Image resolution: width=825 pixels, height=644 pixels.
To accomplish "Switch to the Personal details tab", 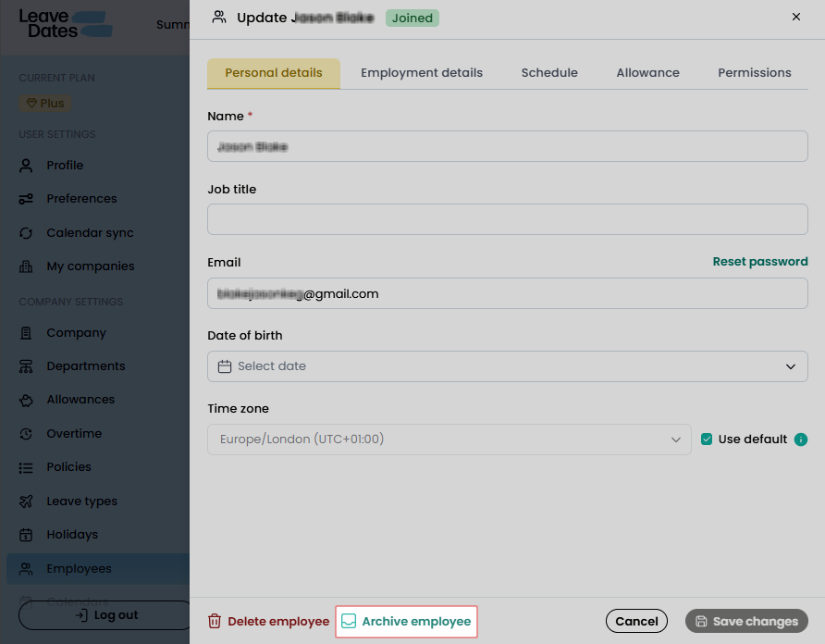I will [x=274, y=73].
